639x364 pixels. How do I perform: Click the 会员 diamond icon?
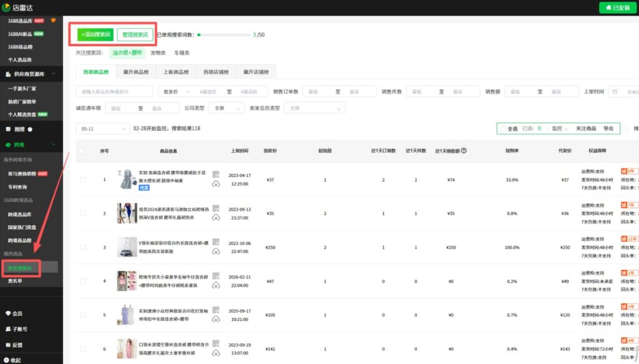tap(7, 313)
